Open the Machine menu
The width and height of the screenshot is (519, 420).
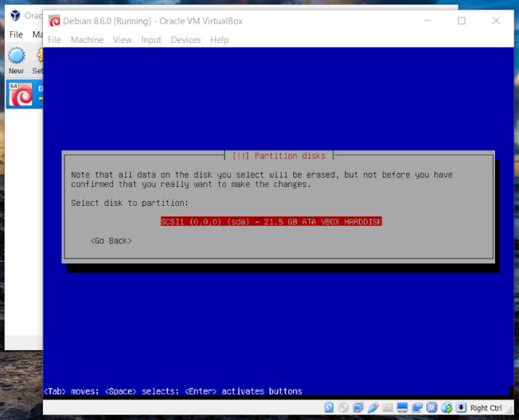[x=87, y=40]
